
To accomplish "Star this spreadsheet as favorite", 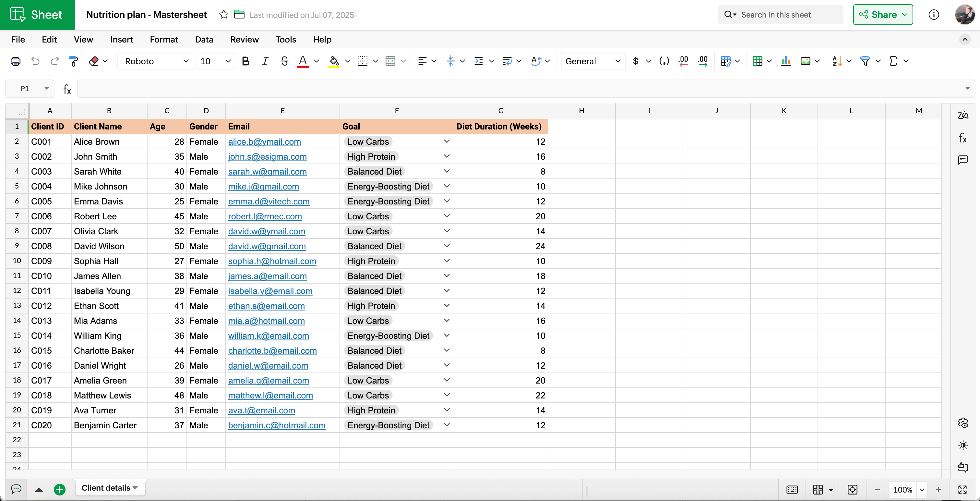I will (224, 15).
